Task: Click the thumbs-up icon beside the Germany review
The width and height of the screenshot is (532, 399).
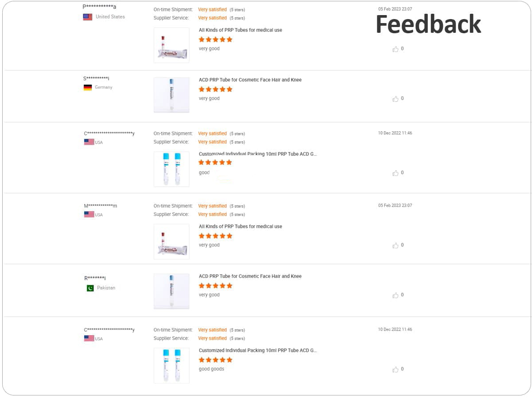Action: [396, 98]
